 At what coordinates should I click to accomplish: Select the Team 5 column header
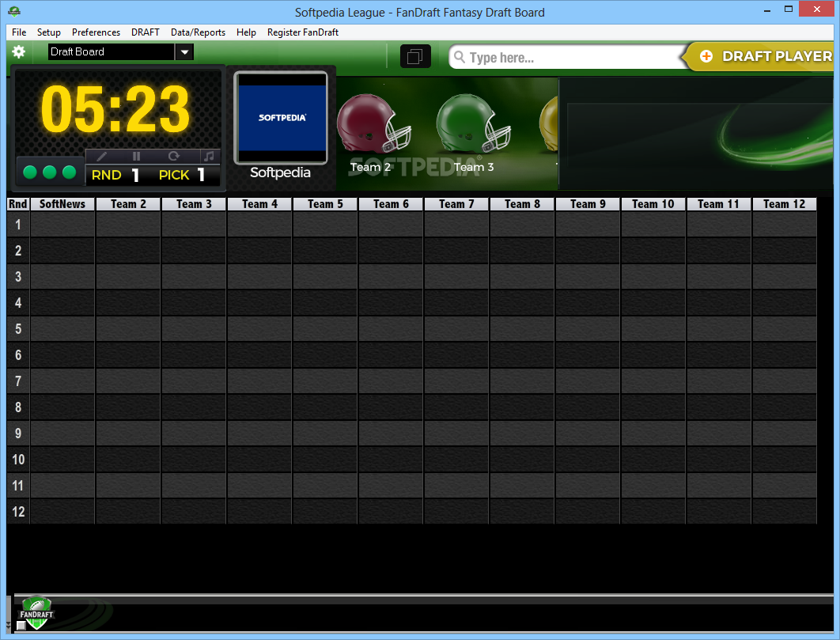tap(325, 203)
